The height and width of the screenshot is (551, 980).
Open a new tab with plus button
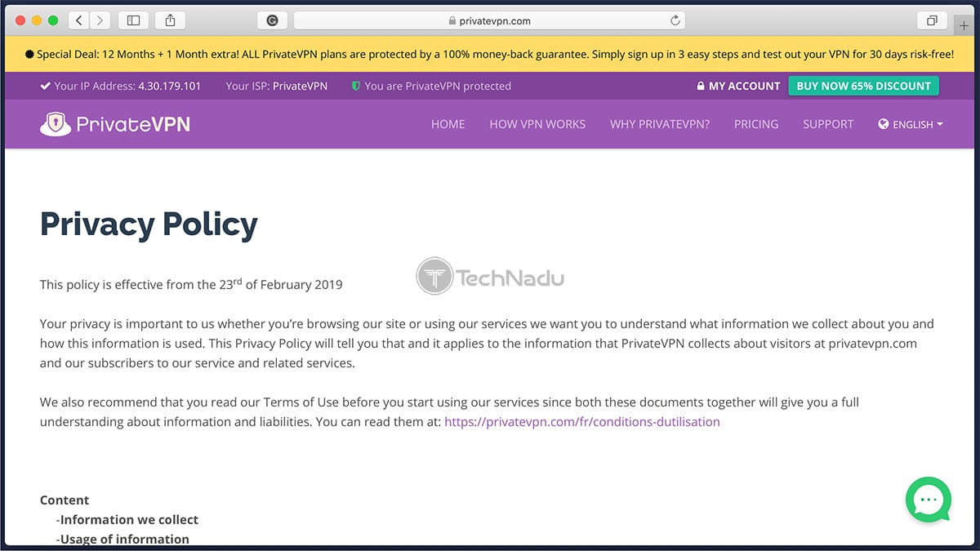click(964, 25)
